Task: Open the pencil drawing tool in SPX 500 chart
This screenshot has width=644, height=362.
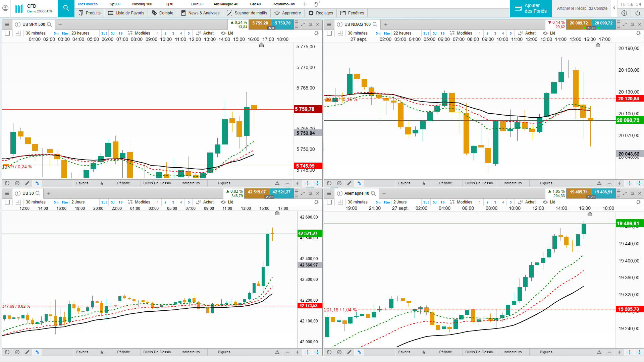Action: (27, 183)
